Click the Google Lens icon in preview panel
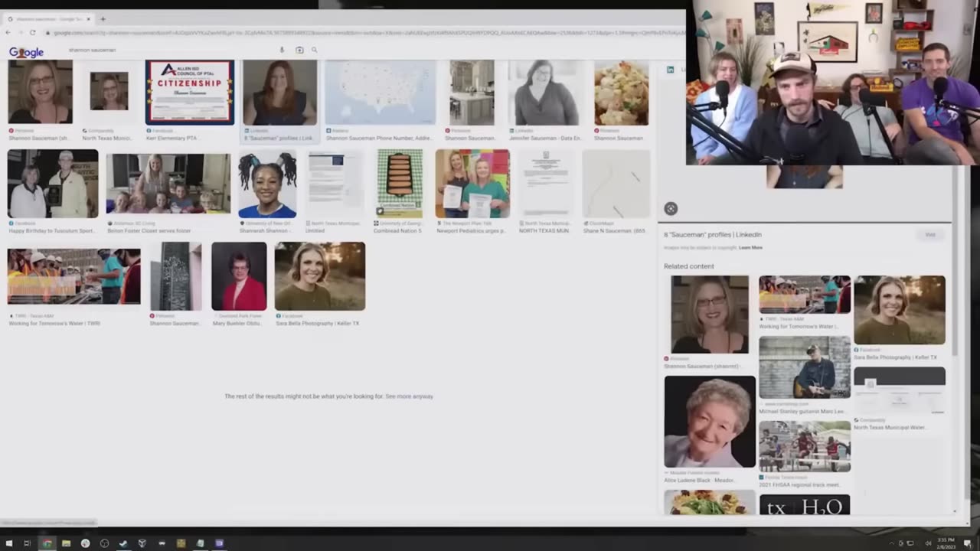Image resolution: width=980 pixels, height=551 pixels. tap(671, 209)
